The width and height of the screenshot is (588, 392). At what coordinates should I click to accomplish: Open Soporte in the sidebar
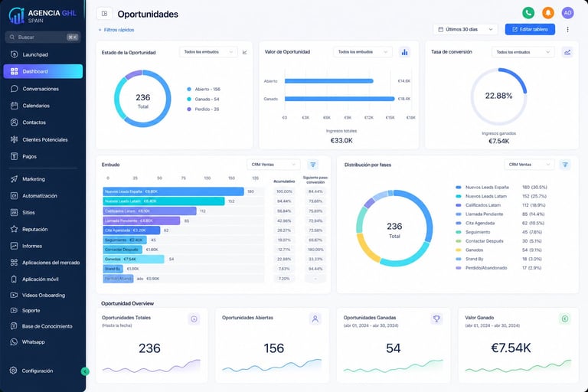point(43,311)
